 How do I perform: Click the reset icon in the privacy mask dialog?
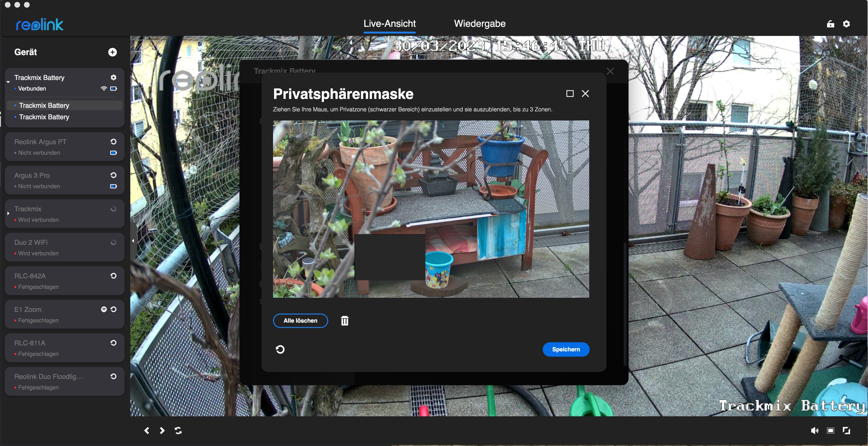point(280,349)
